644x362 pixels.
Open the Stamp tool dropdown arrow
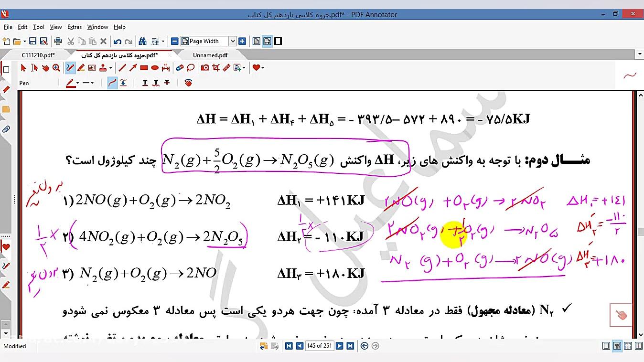110,68
